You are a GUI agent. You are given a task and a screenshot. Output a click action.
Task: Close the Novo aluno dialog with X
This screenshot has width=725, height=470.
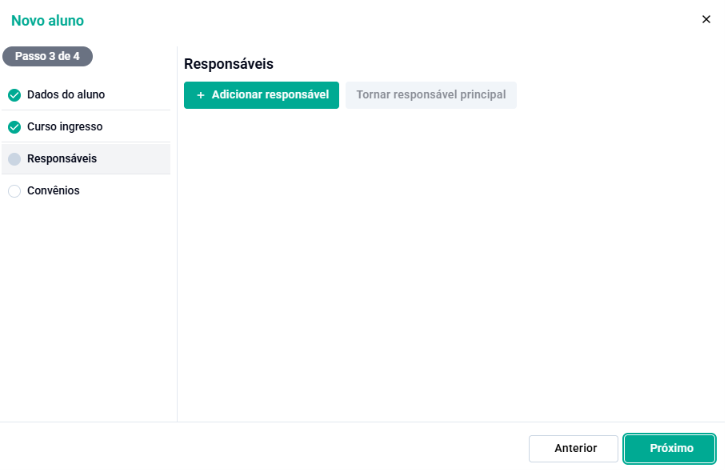coord(706,19)
